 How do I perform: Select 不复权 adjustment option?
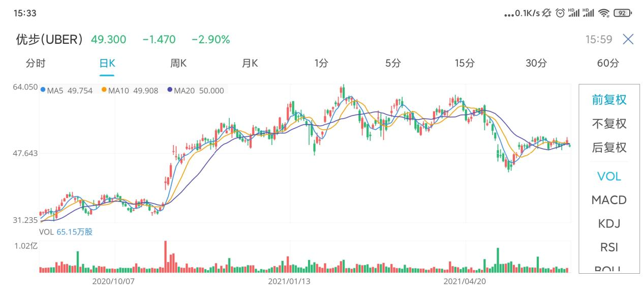pyautogui.click(x=609, y=124)
